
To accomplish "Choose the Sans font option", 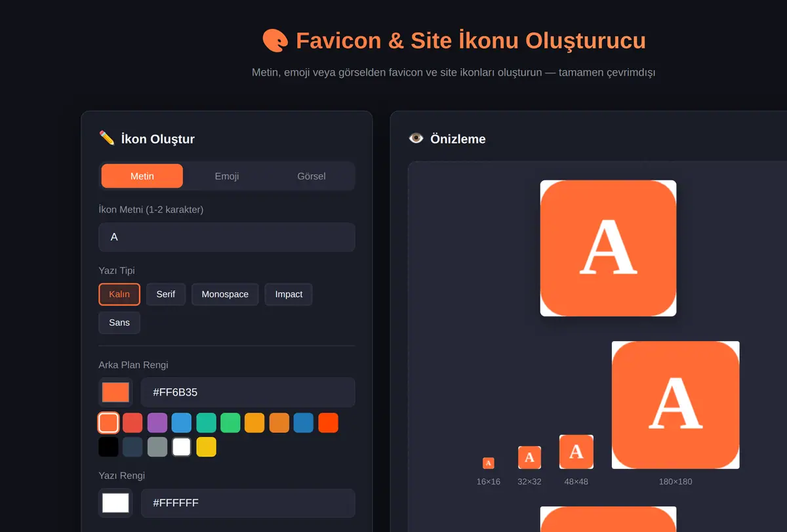I will click(119, 322).
